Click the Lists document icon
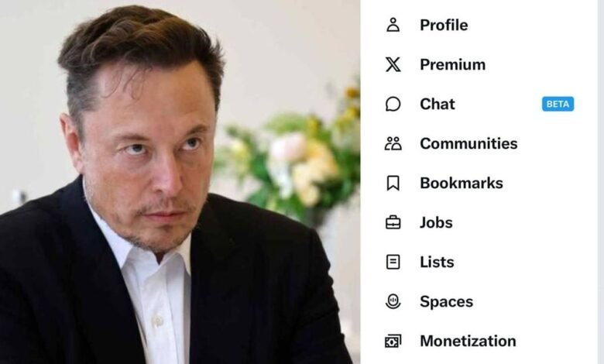The height and width of the screenshot is (364, 604). point(393,262)
